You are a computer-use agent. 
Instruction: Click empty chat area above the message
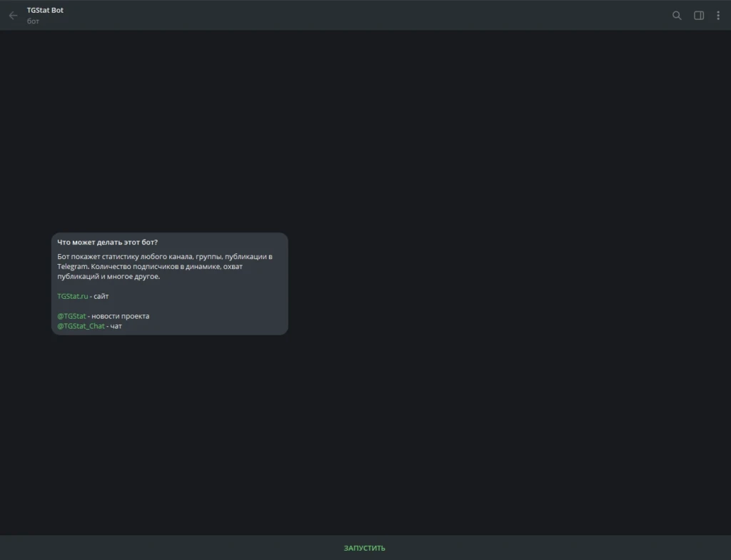[365, 131]
